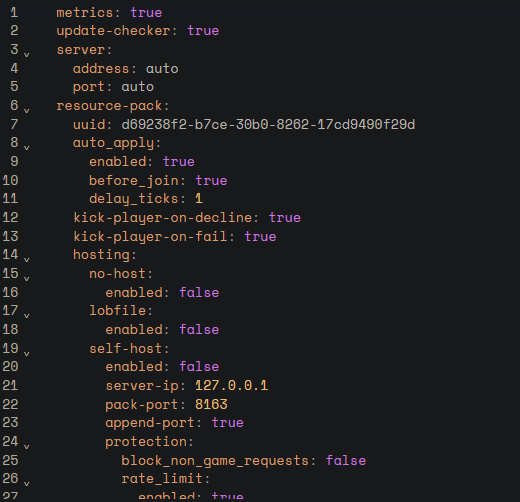520x502 pixels.
Task: Click line number 21 in gutter
Action: pos(10,385)
